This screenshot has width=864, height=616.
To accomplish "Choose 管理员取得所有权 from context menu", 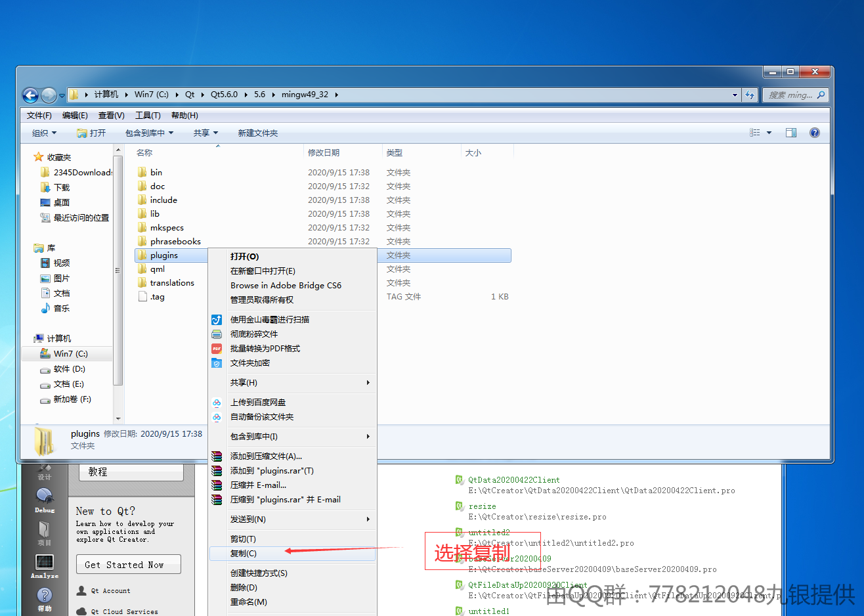I will pos(293,300).
